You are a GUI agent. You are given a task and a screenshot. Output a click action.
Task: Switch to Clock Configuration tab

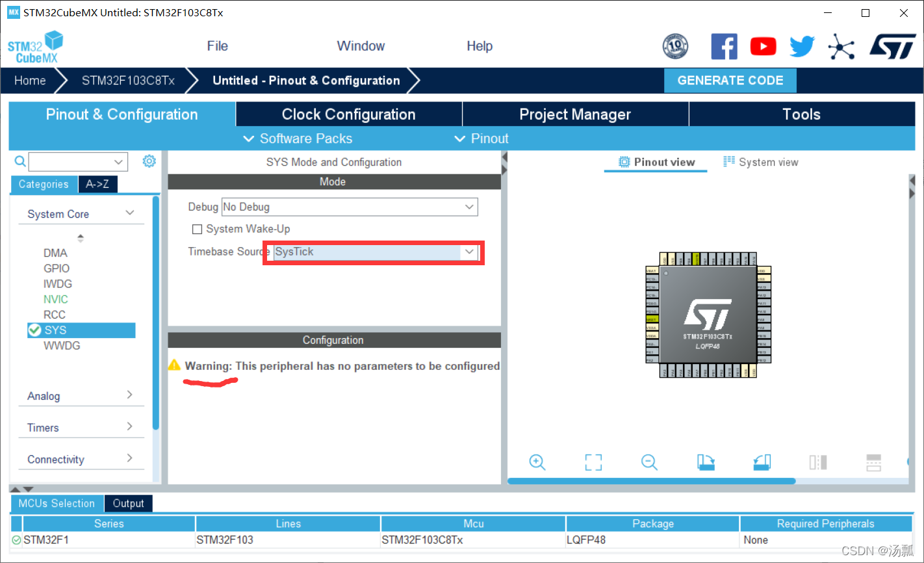point(349,114)
